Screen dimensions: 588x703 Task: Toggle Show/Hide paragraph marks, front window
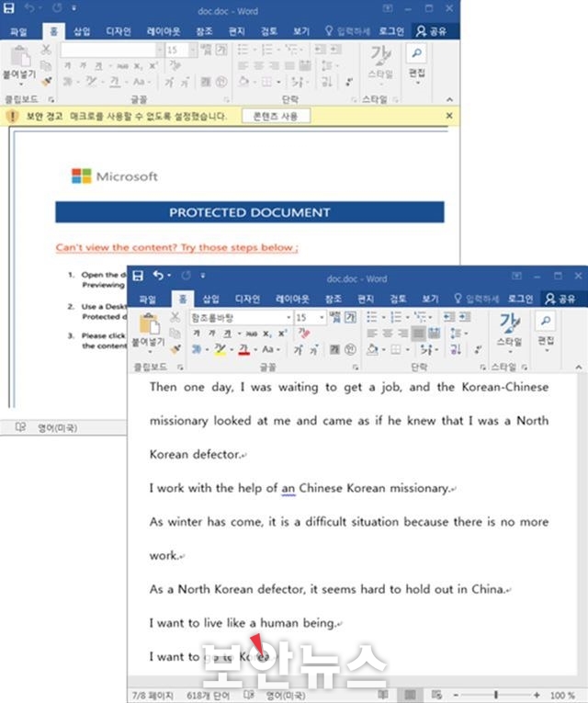coord(478,349)
